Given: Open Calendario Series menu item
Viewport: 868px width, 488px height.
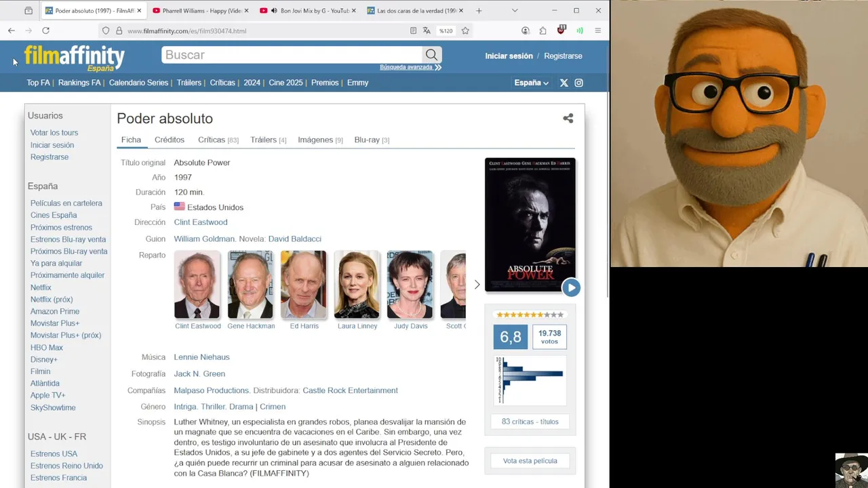Looking at the screenshot, I should [138, 83].
